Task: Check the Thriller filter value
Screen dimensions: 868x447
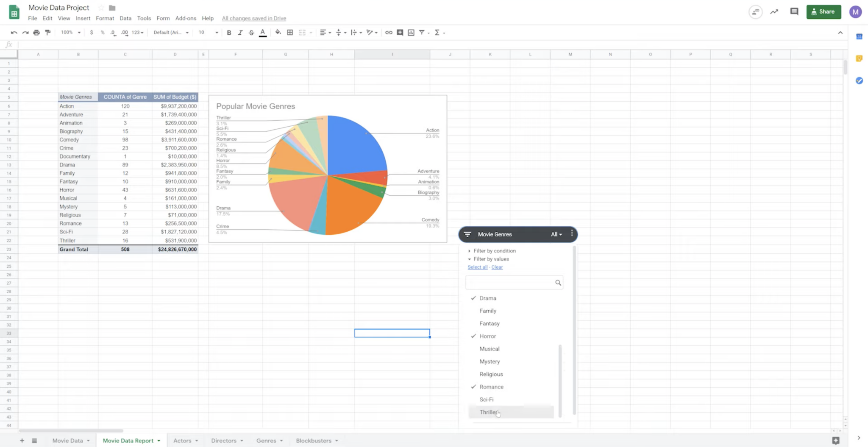Action: pyautogui.click(x=488, y=412)
